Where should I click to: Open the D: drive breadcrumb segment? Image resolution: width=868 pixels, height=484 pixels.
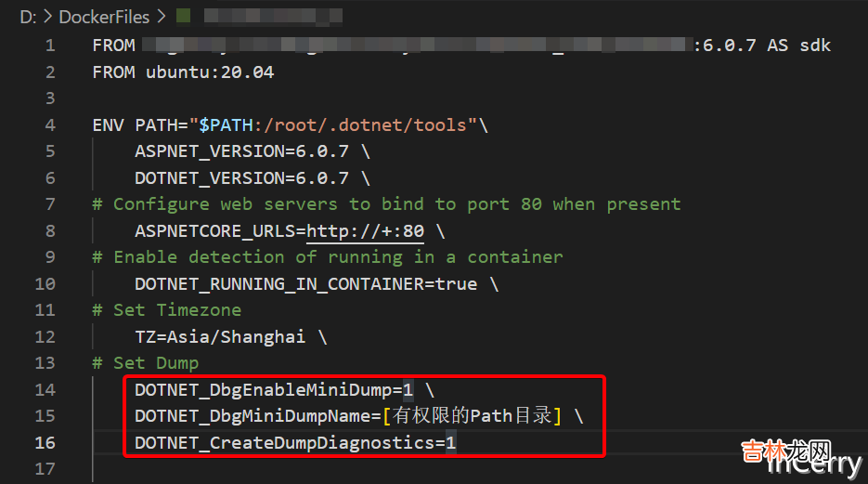[x=29, y=16]
